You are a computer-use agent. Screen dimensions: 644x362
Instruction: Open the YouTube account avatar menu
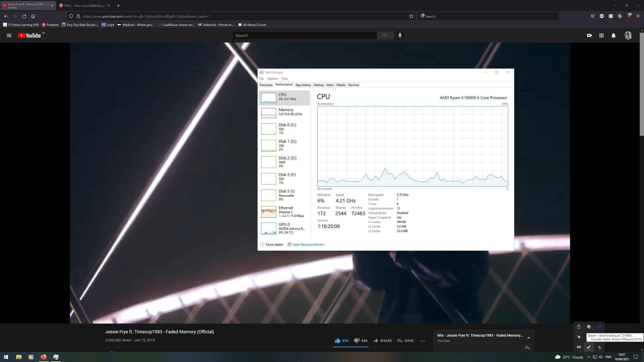pos(628,35)
